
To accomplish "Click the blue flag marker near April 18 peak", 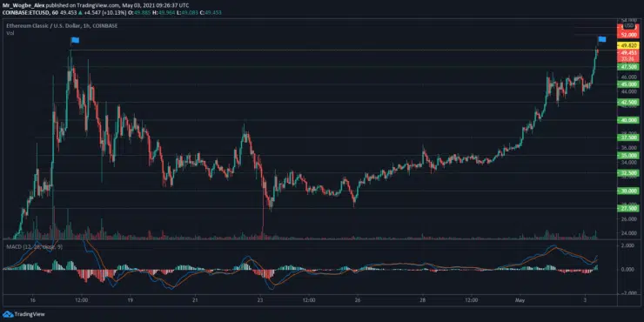I will pos(75,40).
